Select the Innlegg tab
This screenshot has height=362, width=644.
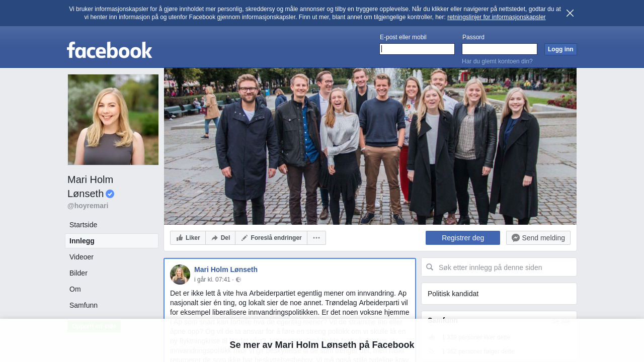coord(112,241)
